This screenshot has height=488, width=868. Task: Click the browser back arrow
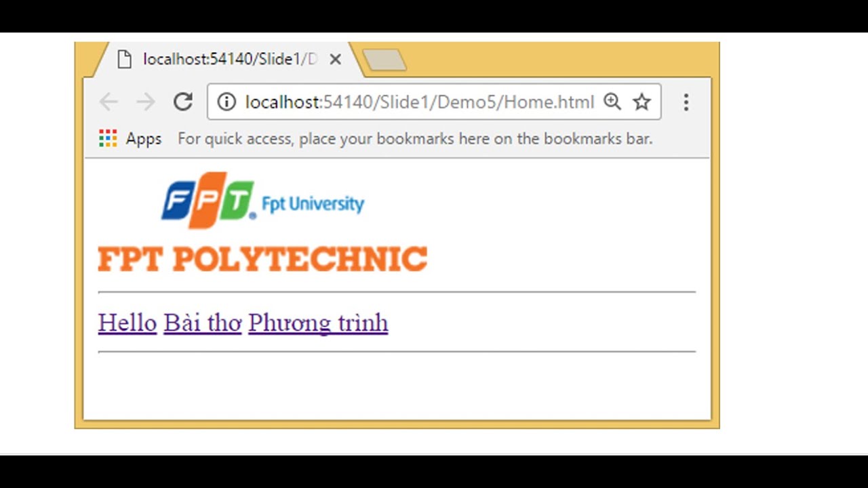click(108, 102)
